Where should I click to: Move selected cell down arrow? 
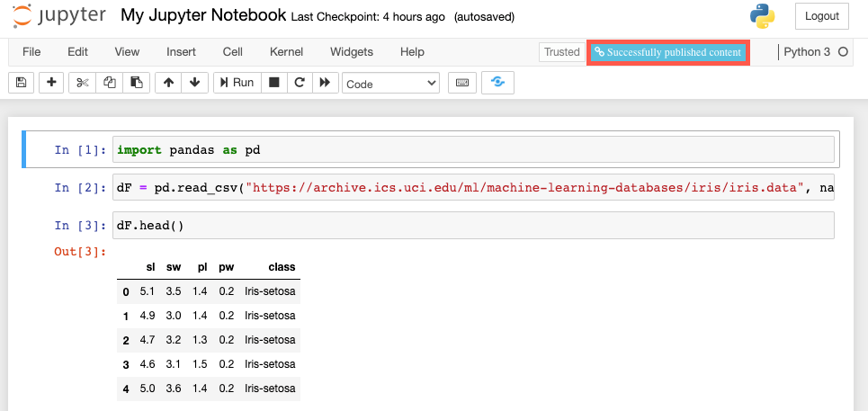[x=194, y=83]
